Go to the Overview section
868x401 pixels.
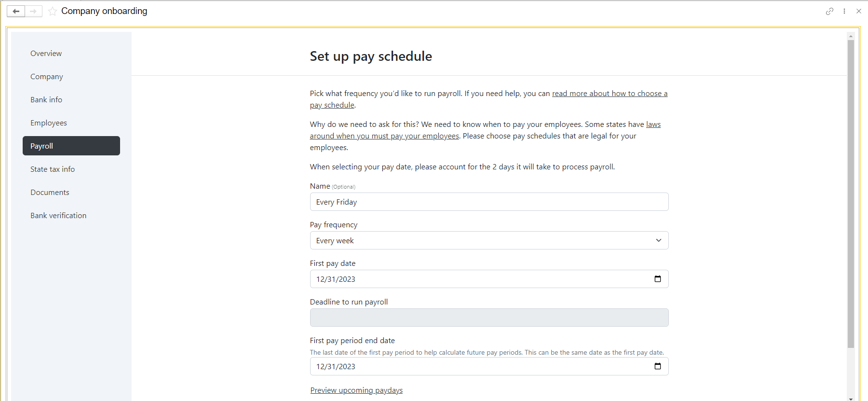(x=46, y=53)
